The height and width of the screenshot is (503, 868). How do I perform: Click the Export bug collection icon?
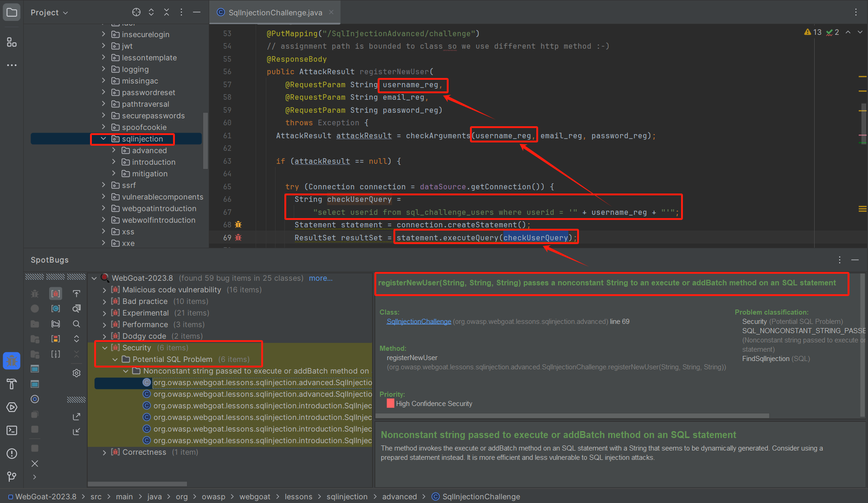(x=77, y=416)
